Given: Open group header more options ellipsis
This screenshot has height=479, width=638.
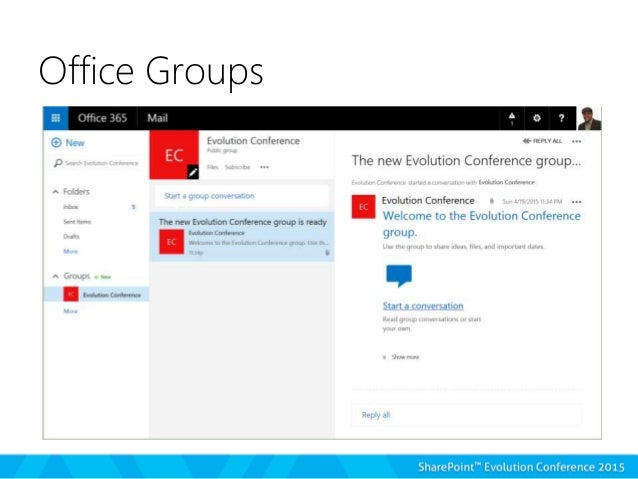Looking at the screenshot, I should [264, 167].
